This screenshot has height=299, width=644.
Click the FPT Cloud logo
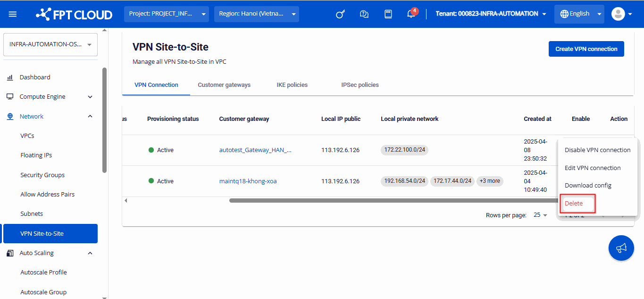pos(74,14)
